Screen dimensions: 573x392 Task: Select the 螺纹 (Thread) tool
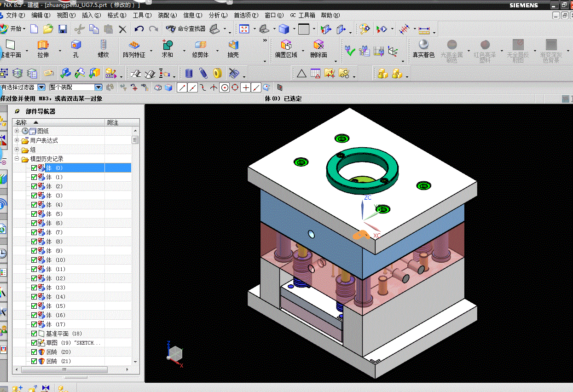(103, 49)
